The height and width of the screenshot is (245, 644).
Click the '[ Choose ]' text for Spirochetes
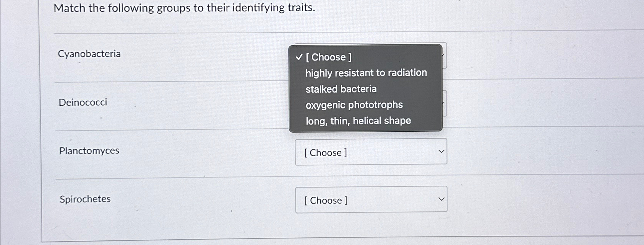(x=325, y=200)
